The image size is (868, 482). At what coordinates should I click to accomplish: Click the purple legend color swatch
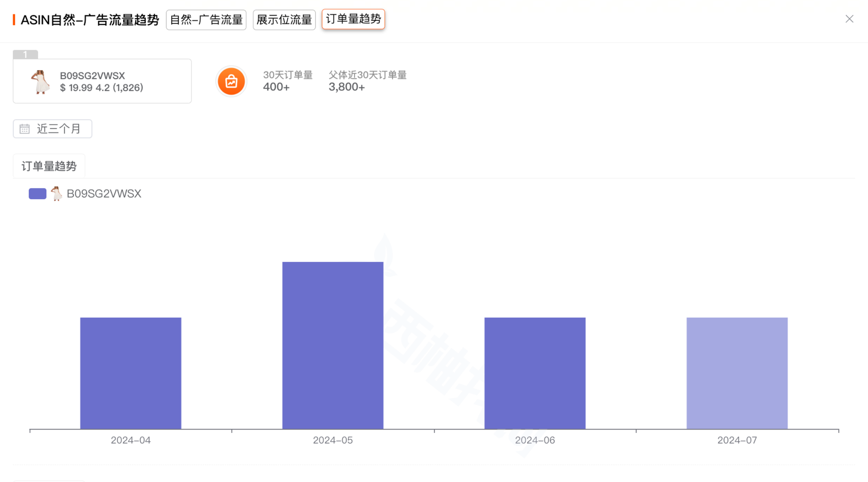37,194
